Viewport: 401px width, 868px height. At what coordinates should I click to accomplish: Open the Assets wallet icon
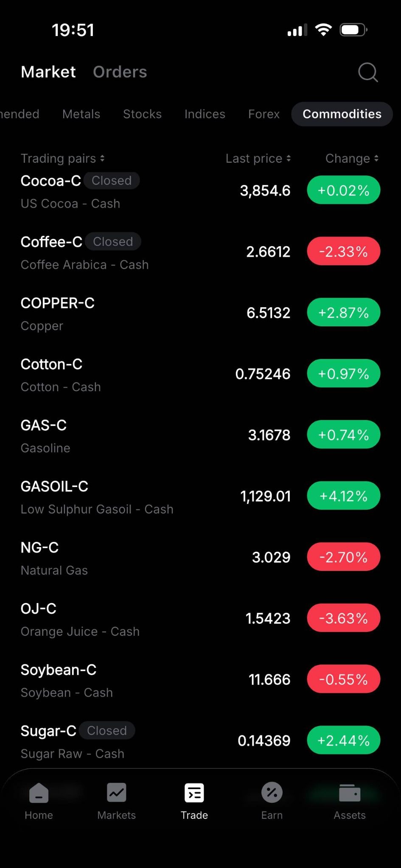pyautogui.click(x=350, y=793)
